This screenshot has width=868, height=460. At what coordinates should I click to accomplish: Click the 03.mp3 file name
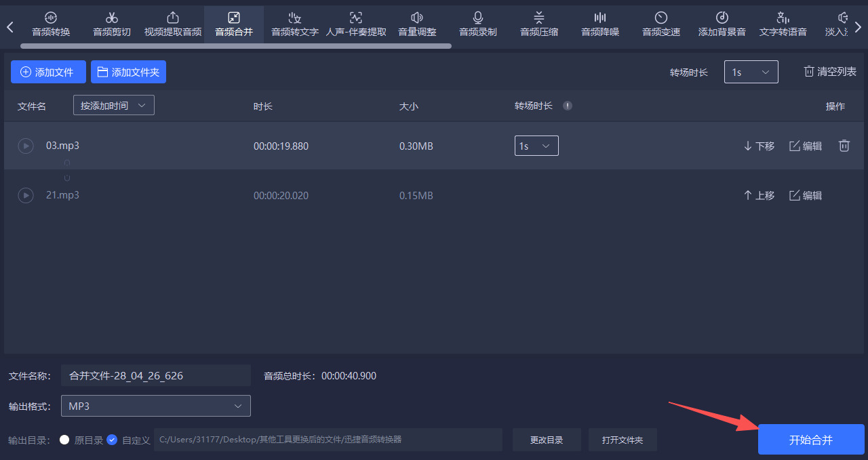(62, 146)
